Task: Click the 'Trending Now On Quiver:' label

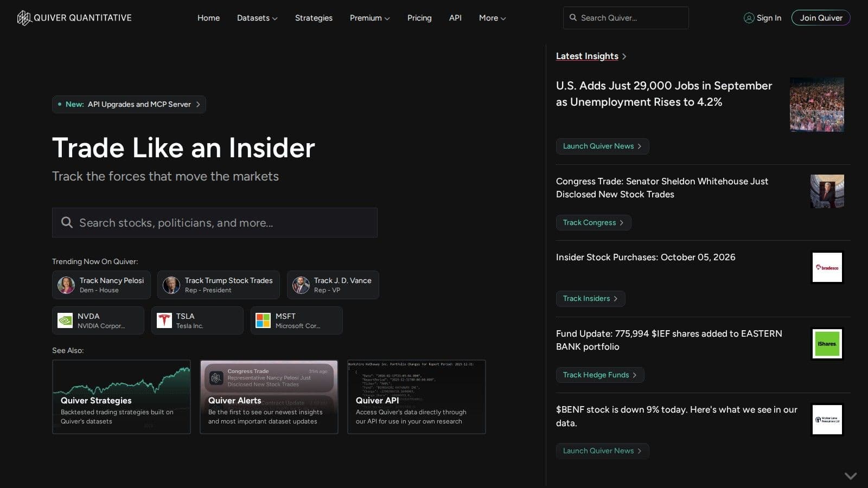Action: pos(95,261)
